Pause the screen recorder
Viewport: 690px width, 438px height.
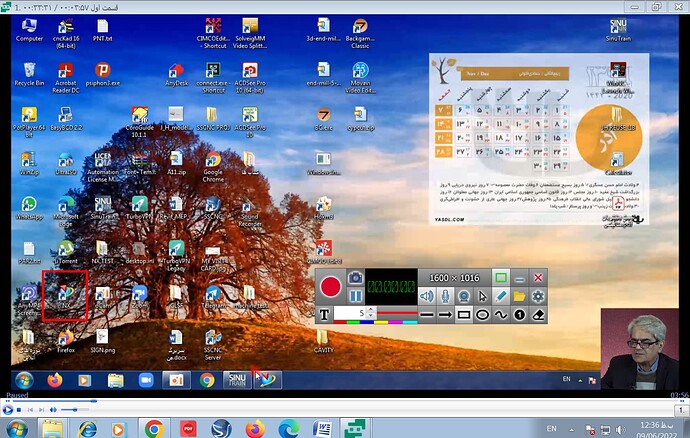pos(356,296)
